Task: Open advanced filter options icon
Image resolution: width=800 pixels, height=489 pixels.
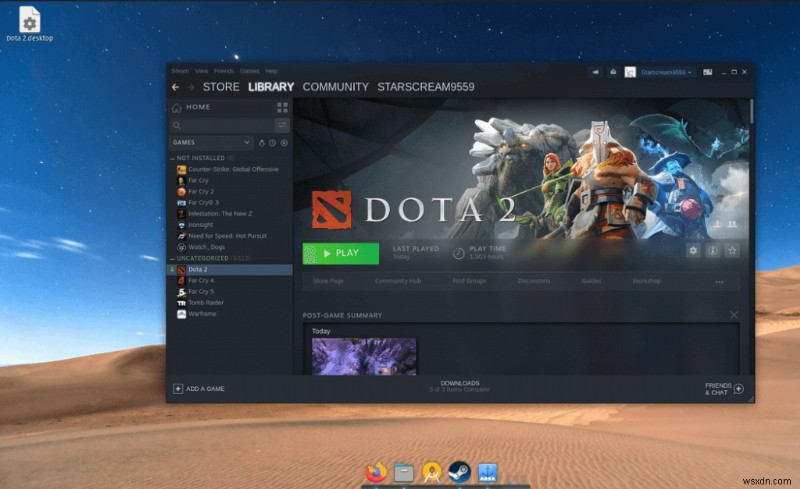Action: click(x=282, y=125)
